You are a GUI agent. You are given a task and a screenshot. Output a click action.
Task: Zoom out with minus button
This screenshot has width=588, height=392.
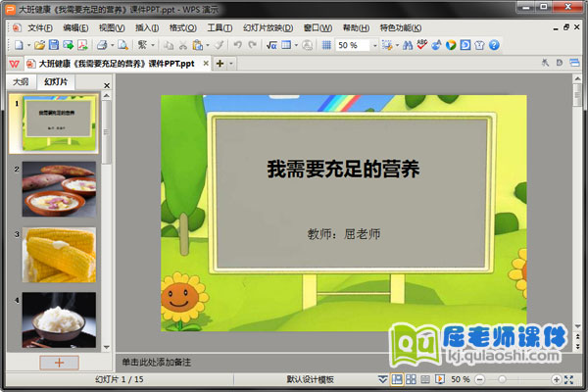(x=479, y=379)
